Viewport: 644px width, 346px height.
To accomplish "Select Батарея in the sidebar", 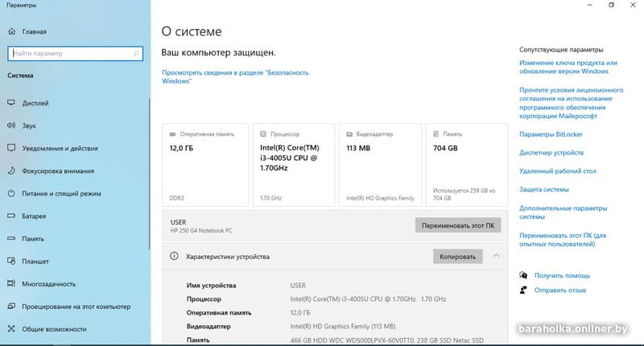I will [34, 216].
